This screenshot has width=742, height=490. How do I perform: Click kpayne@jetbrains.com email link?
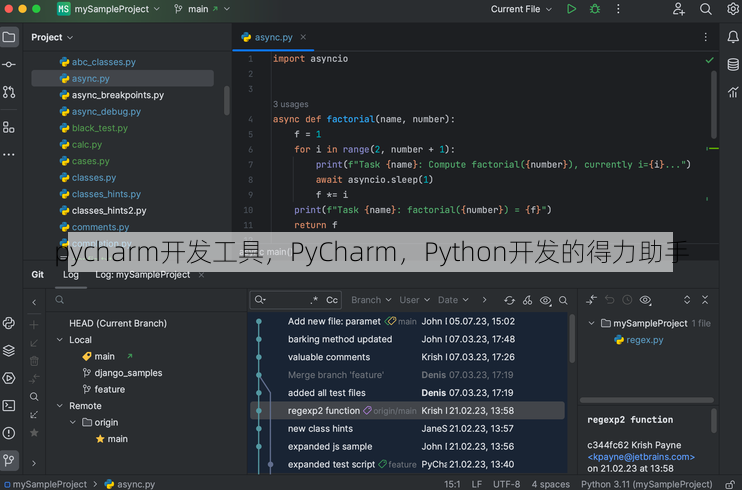coord(641,457)
